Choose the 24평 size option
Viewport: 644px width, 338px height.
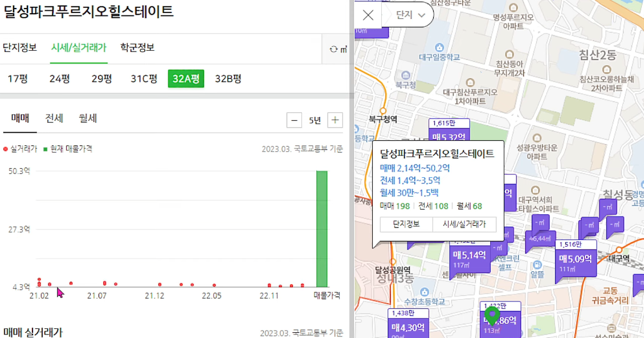point(59,79)
